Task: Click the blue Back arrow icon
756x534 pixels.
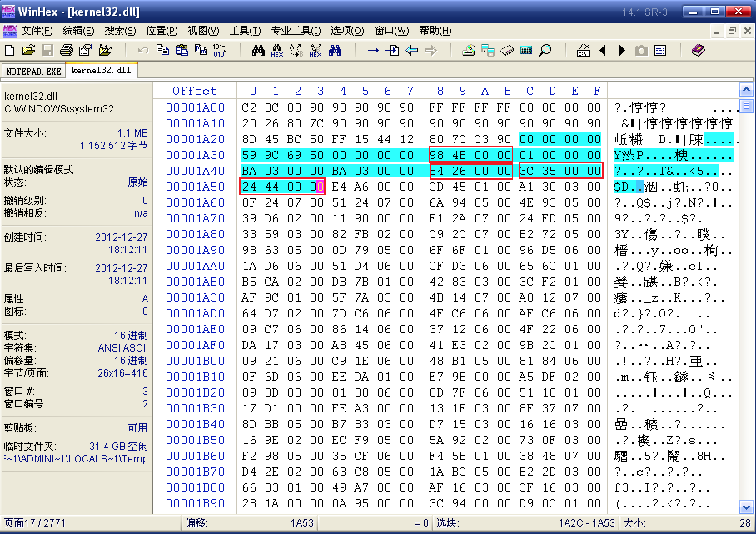Action: [412, 50]
